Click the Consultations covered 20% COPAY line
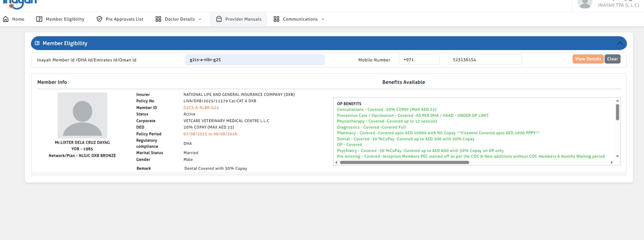 [x=387, y=109]
